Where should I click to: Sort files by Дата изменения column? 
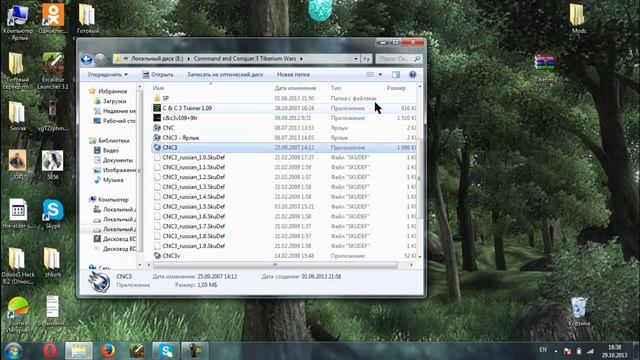(x=295, y=88)
